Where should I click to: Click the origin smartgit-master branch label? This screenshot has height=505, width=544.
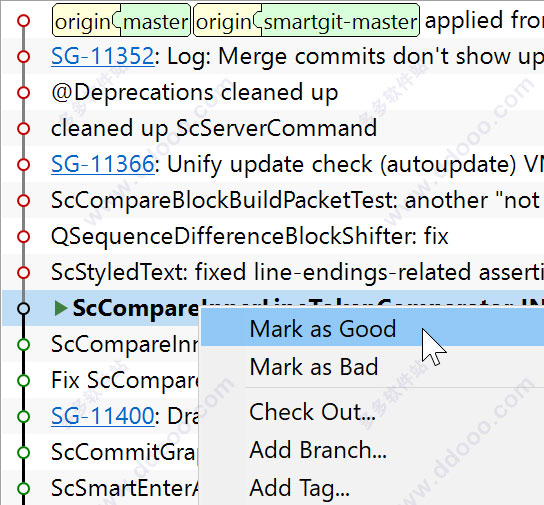coord(306,20)
